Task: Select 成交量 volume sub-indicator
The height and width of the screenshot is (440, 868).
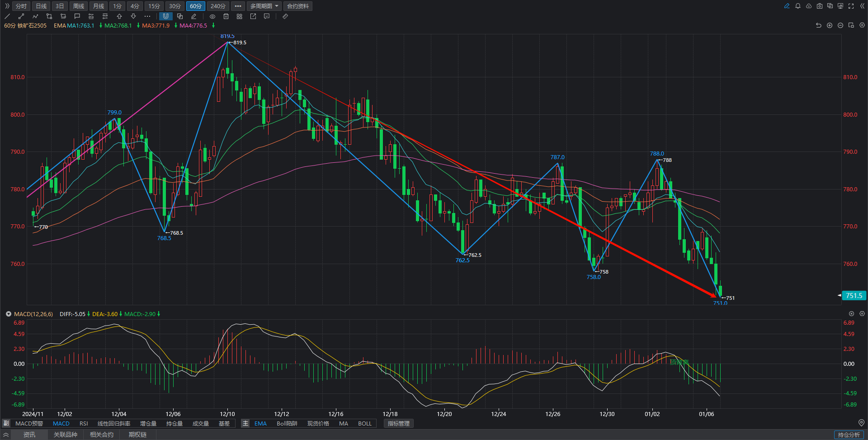Action: coord(201,424)
